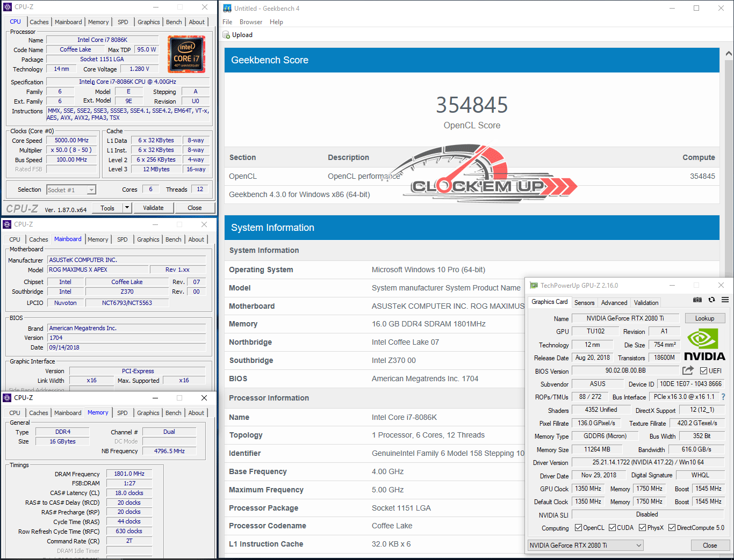This screenshot has height=560, width=734.
Task: Toggle the DirectCompute 5.0 checkbox
Action: point(672,528)
